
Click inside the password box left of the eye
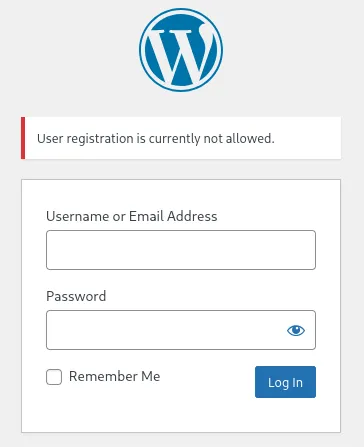pos(165,330)
